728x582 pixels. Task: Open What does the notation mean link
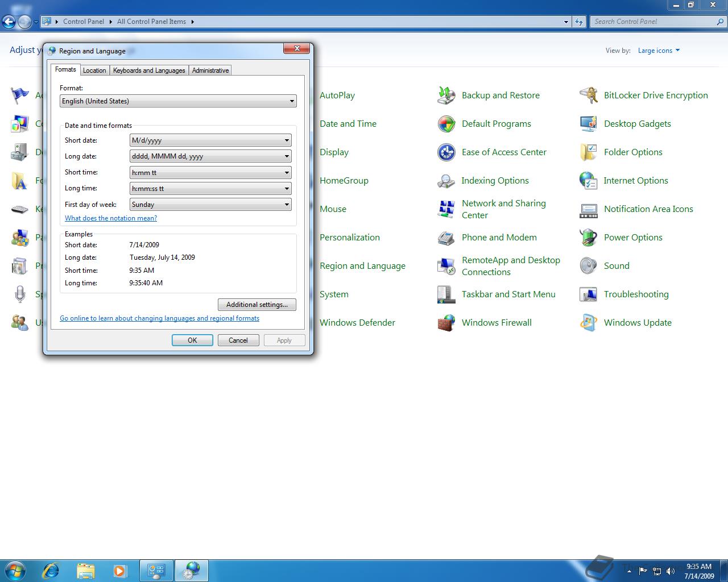(x=111, y=218)
